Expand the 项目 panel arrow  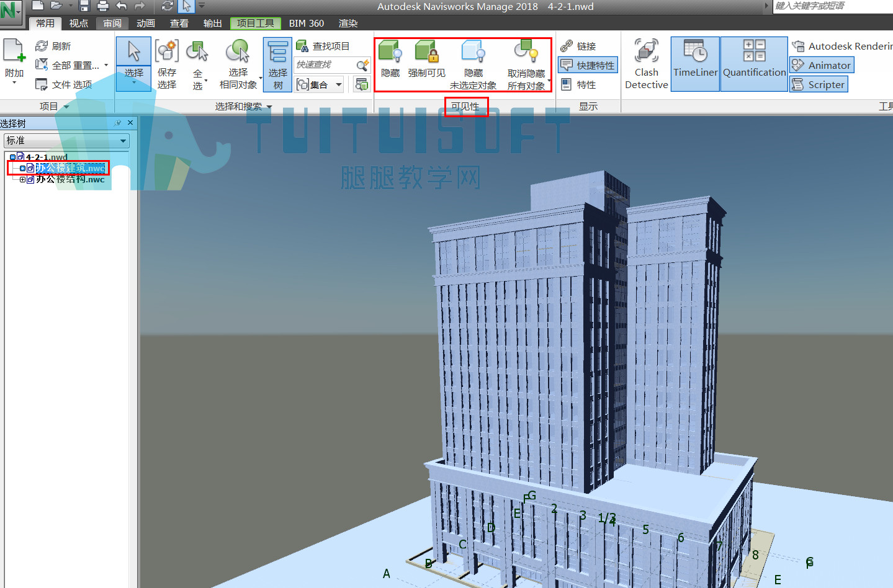66,107
